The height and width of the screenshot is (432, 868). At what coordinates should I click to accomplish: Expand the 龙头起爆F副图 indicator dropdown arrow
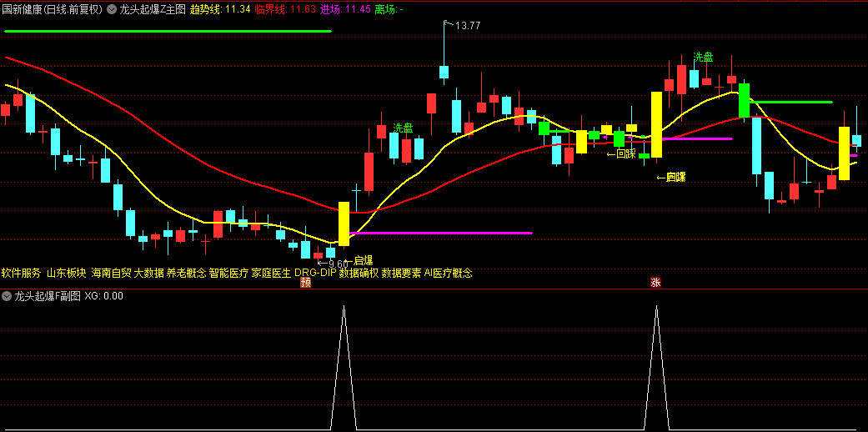(7, 296)
